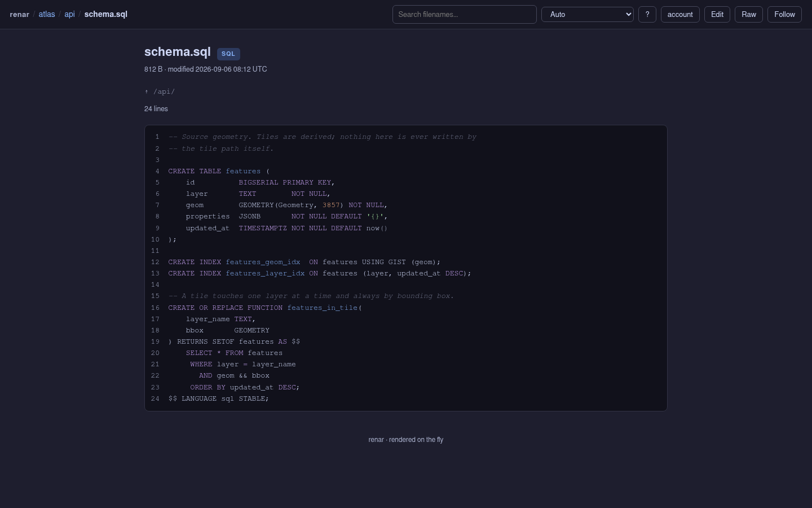
Task: Click line number 4 in gutter
Action: coord(157,171)
